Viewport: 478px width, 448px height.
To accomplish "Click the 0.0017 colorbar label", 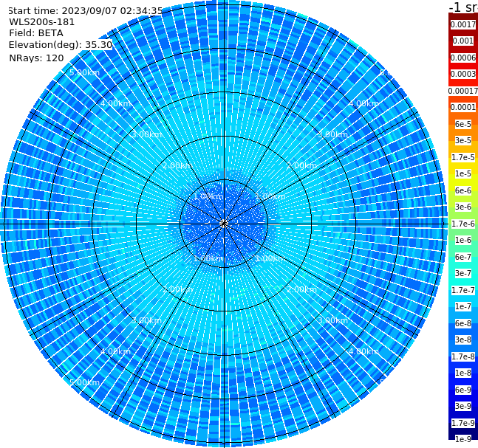I will coord(463,24).
